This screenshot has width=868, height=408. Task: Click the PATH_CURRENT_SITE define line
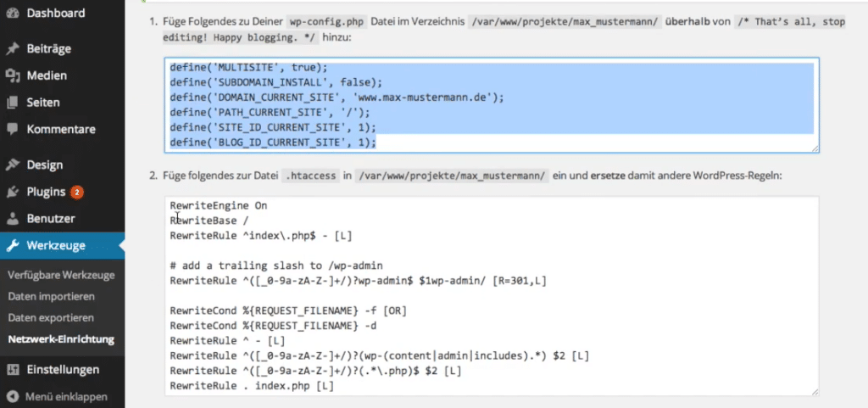pos(270,112)
